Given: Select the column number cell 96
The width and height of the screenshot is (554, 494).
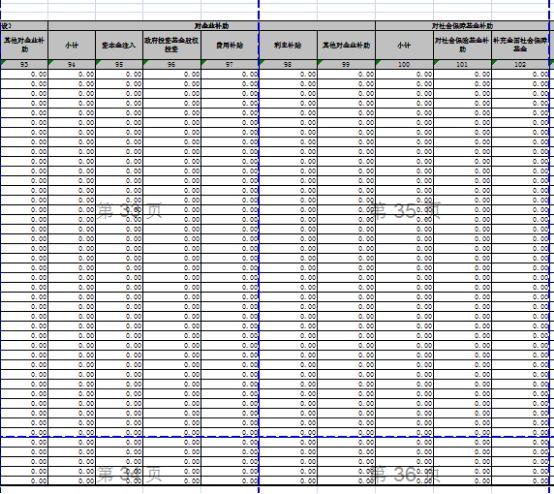Looking at the screenshot, I should [x=172, y=64].
